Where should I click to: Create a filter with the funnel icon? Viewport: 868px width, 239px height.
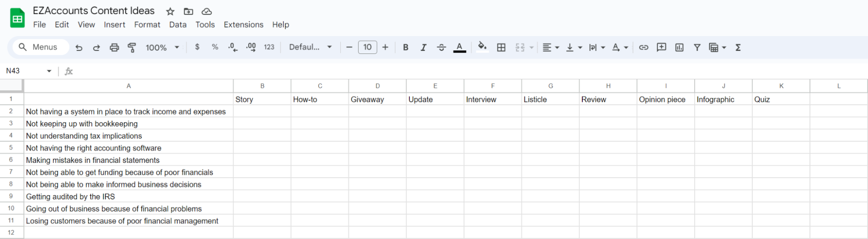697,47
